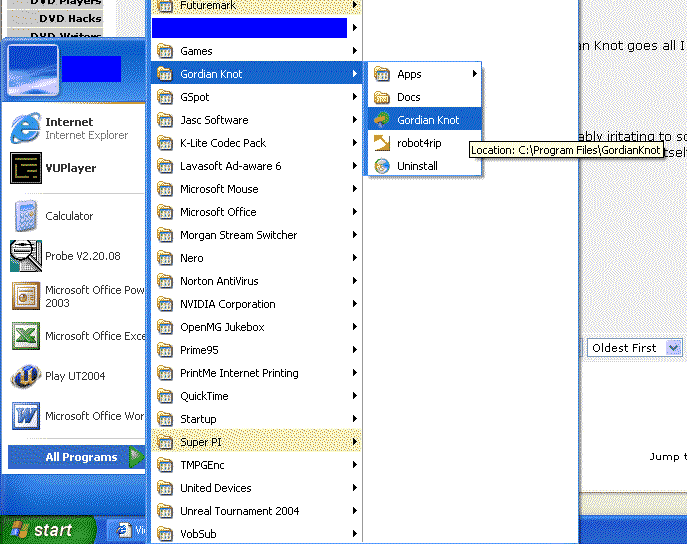Open Microsoft Mouse program folder
This screenshot has height=544, width=687.
click(256, 189)
